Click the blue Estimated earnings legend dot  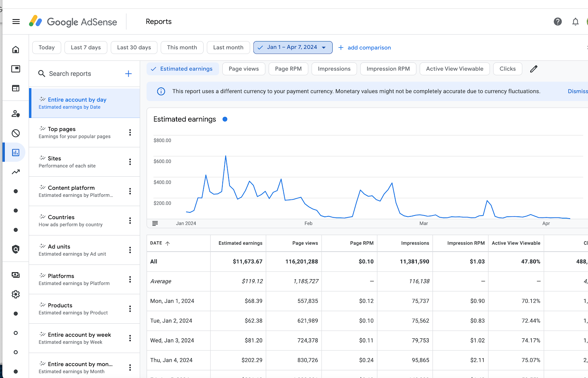[x=225, y=119]
